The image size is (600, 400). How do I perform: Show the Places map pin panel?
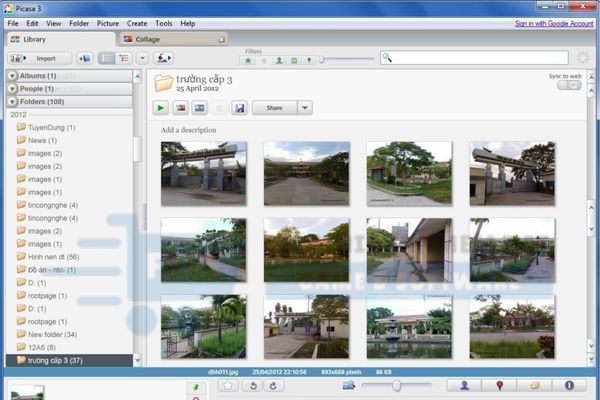(499, 385)
